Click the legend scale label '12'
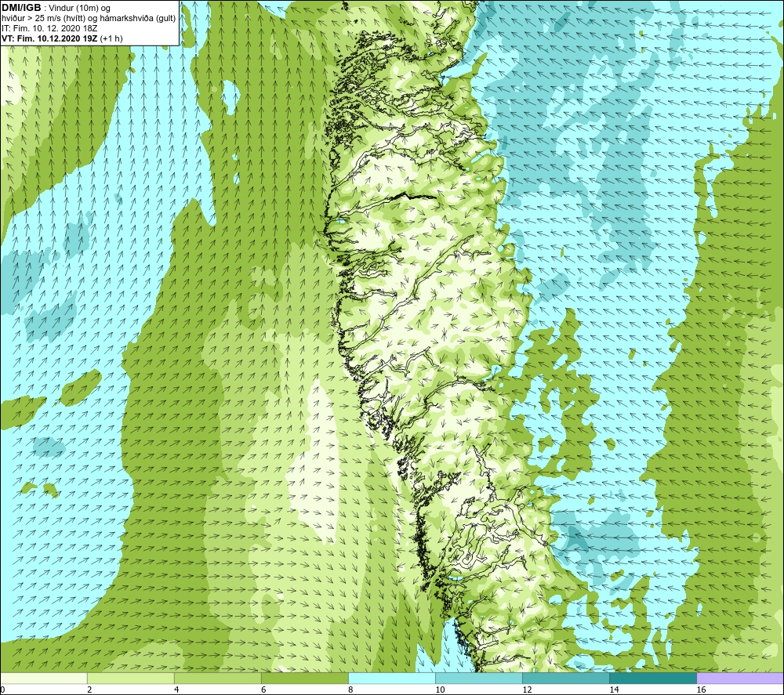This screenshot has height=695, width=784. 527,690
